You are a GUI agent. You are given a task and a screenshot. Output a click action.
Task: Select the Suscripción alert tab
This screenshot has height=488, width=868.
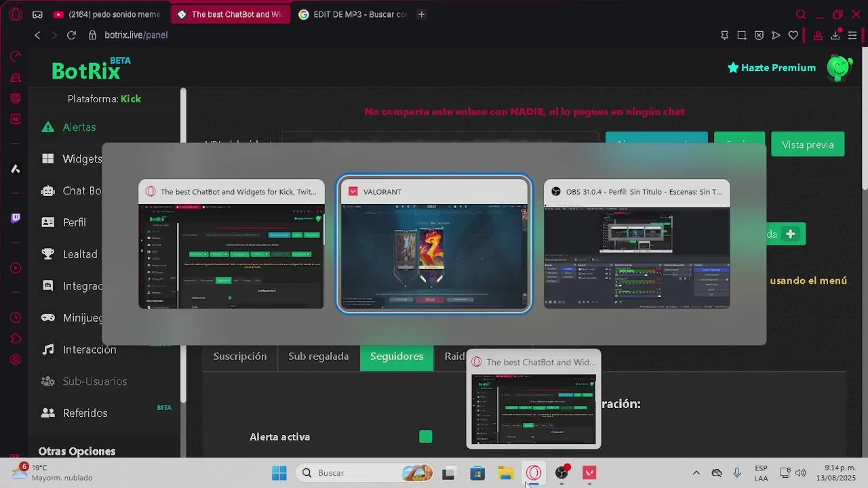point(240,357)
